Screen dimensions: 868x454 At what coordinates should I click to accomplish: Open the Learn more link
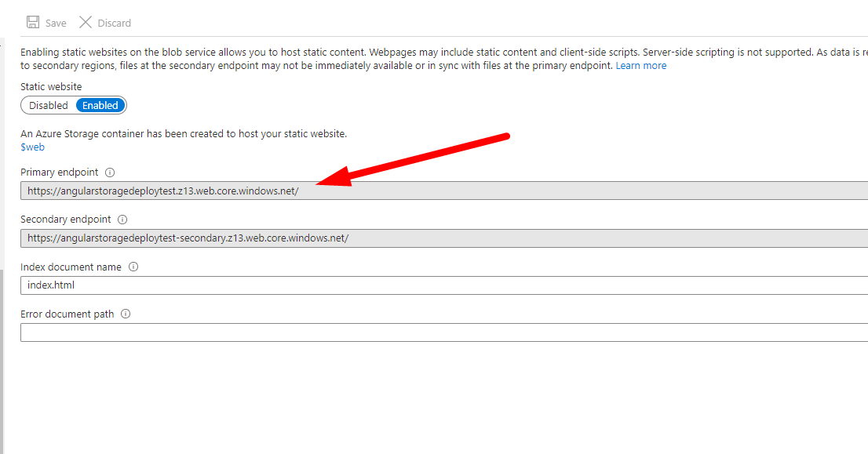(x=640, y=66)
